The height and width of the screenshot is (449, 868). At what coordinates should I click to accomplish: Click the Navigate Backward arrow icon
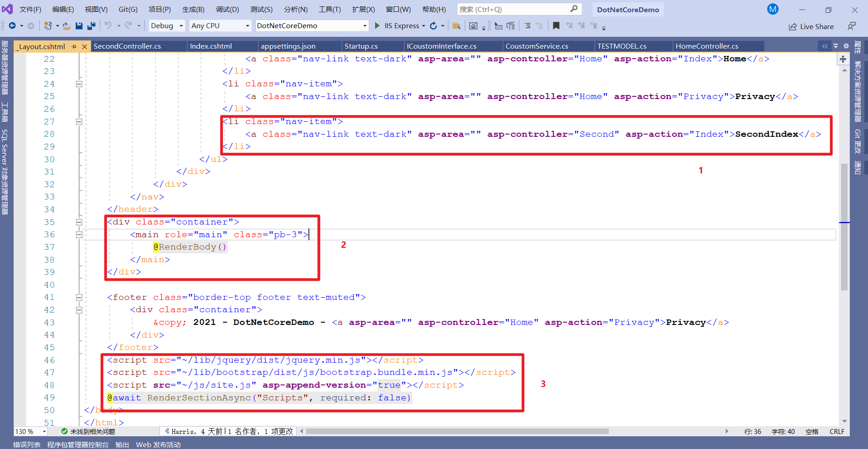click(12, 26)
